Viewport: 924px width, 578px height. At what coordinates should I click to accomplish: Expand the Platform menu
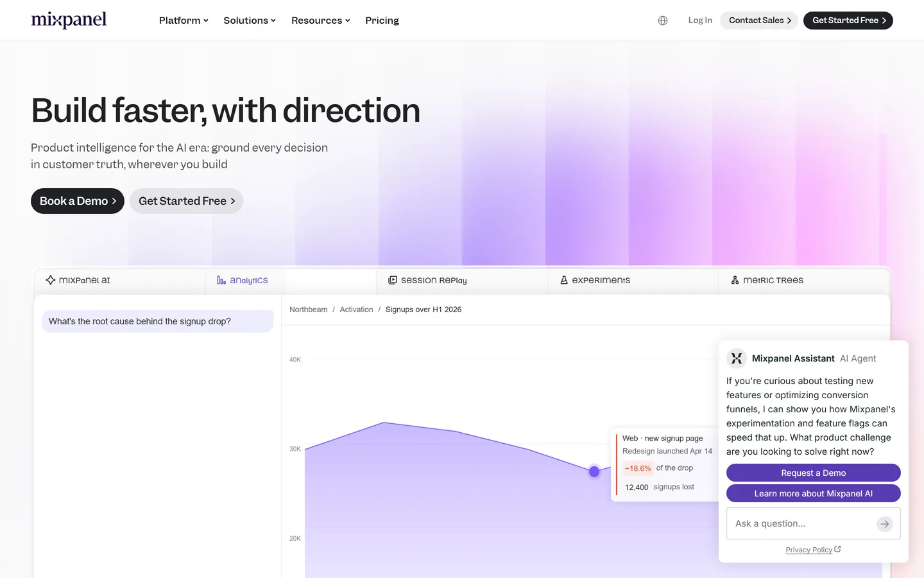[184, 21]
